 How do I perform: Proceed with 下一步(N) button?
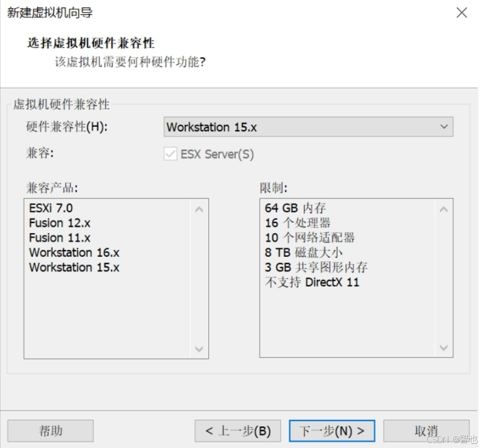point(332,431)
